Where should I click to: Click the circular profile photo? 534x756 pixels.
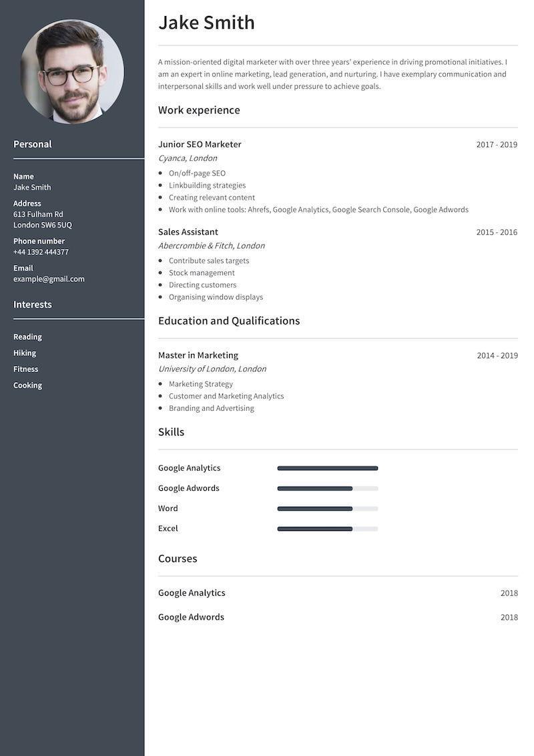click(x=72, y=71)
